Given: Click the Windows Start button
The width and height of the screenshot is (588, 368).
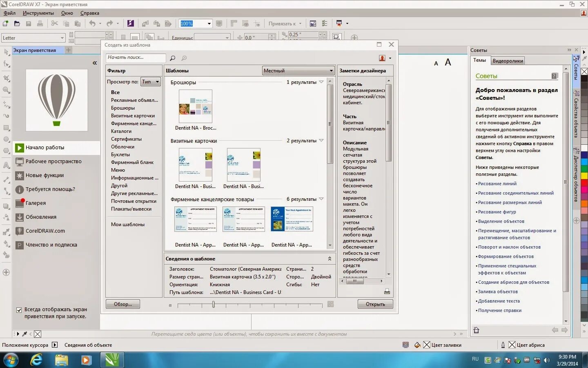Looking at the screenshot, I should pyautogui.click(x=10, y=360).
